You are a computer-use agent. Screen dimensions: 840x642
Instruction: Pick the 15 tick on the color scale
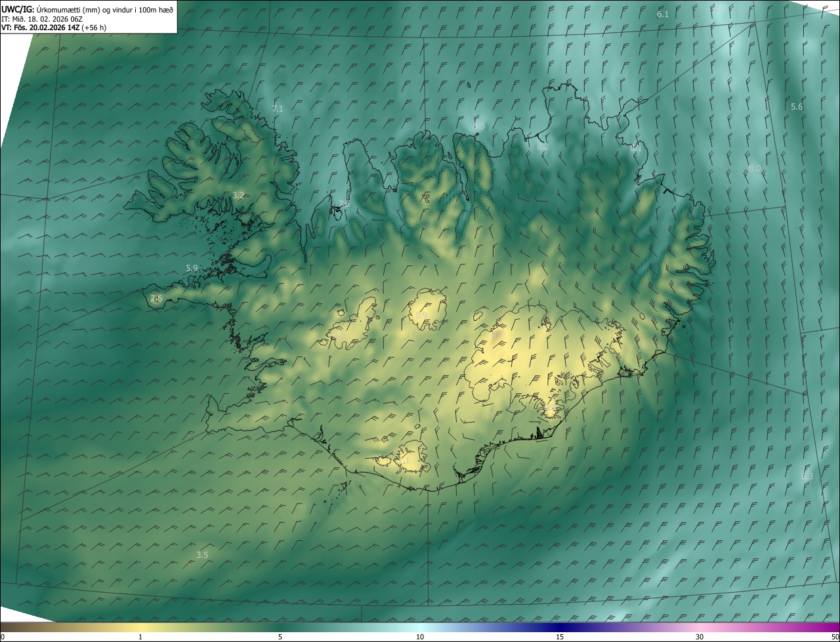(560, 637)
